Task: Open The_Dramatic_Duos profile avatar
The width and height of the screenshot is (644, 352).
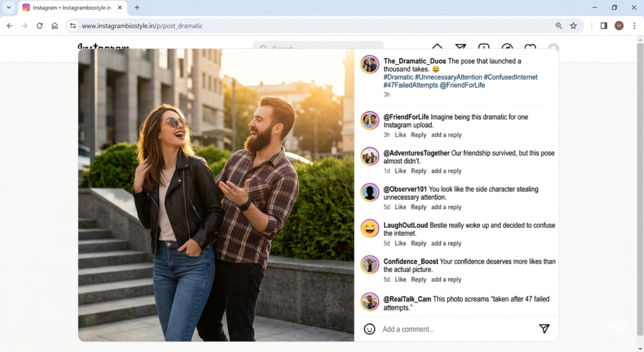Action: tap(370, 64)
